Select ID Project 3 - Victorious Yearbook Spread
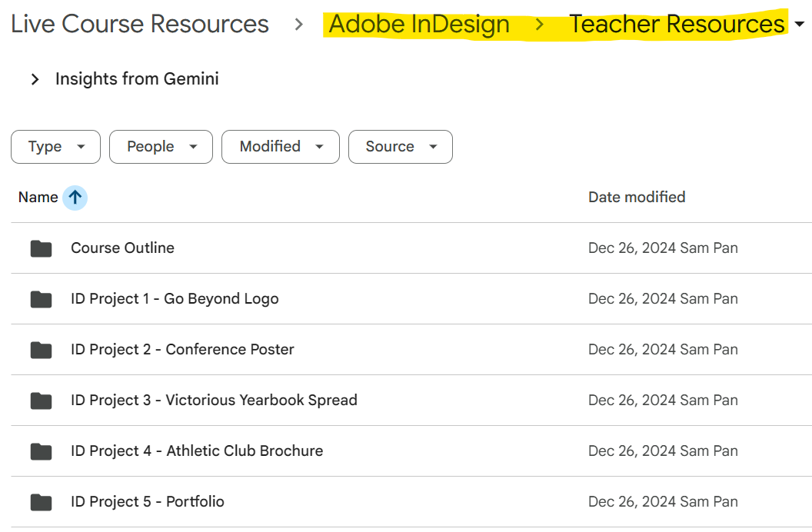812x532 pixels. [214, 401]
